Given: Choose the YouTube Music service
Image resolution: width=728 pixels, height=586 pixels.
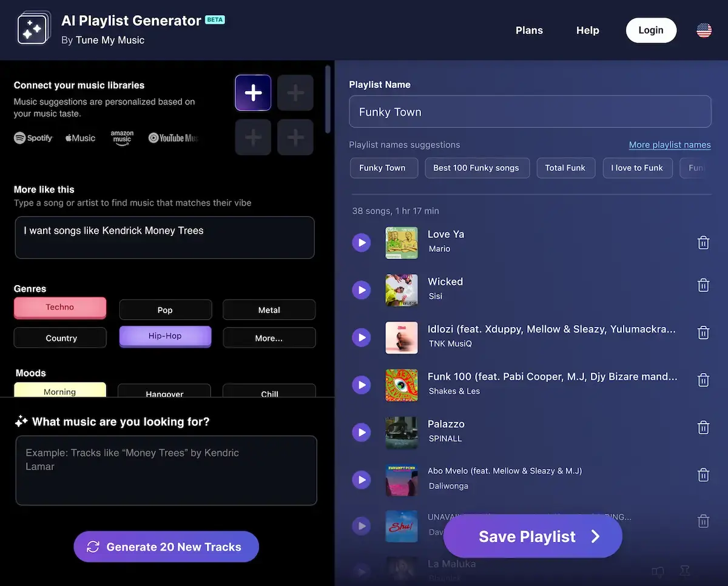Looking at the screenshot, I should coord(173,138).
